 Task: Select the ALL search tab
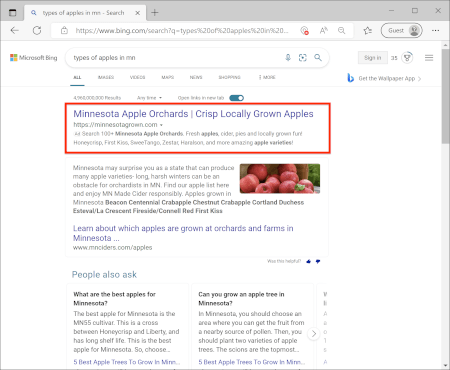[x=77, y=77]
